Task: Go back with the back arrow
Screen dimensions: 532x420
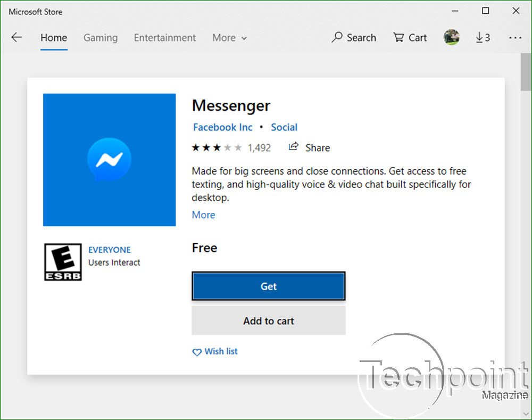Action: (16, 37)
